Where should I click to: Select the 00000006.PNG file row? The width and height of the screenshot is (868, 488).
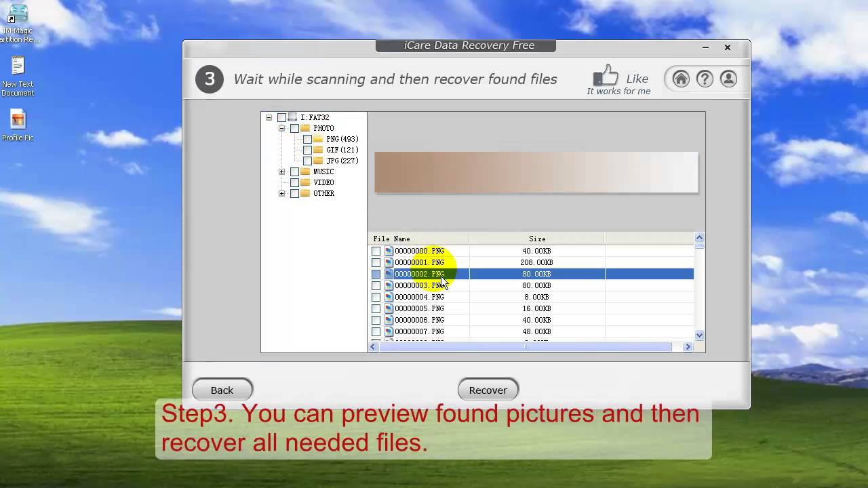pyautogui.click(x=531, y=320)
